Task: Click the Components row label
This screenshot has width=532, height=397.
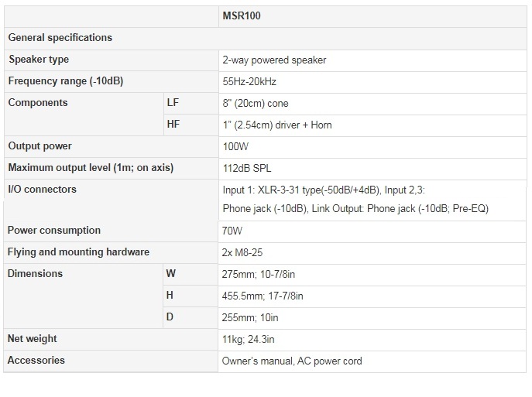Action: pos(38,102)
